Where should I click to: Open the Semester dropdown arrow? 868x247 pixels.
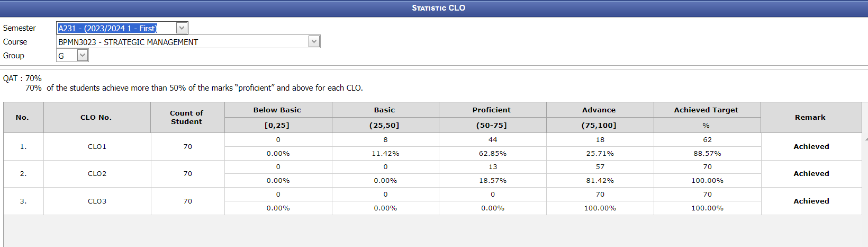182,28
